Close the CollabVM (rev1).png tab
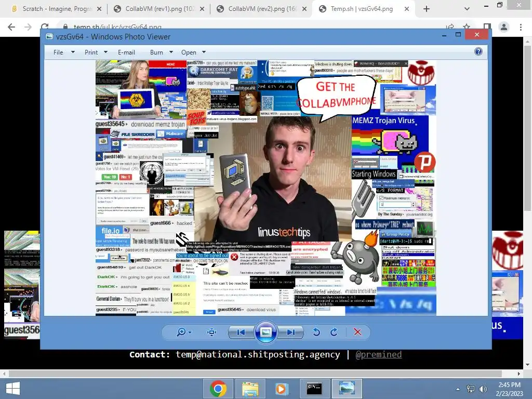Screen dimensions: 532x399 (x=202, y=9)
